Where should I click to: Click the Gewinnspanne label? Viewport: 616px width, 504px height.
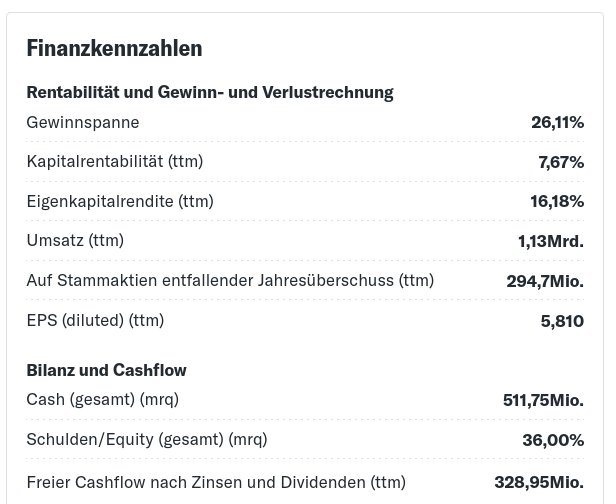click(83, 122)
